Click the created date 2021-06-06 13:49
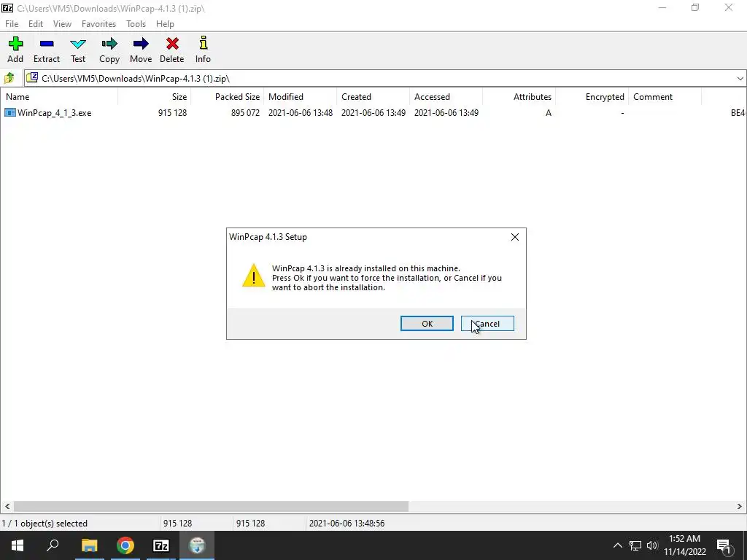The width and height of the screenshot is (747, 560). point(373,113)
